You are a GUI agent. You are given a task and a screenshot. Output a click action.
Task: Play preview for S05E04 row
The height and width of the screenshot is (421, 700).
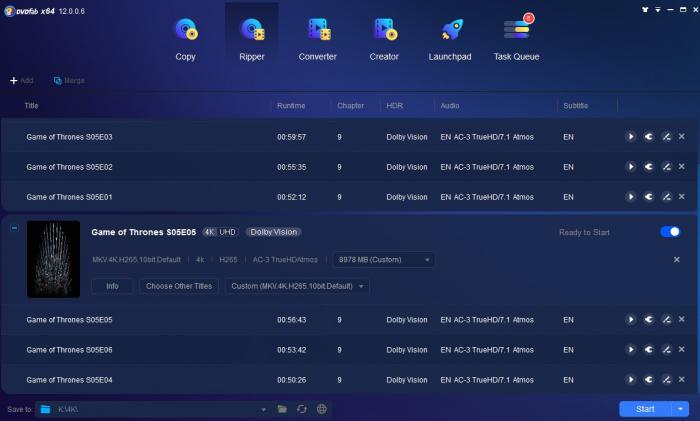[631, 379]
